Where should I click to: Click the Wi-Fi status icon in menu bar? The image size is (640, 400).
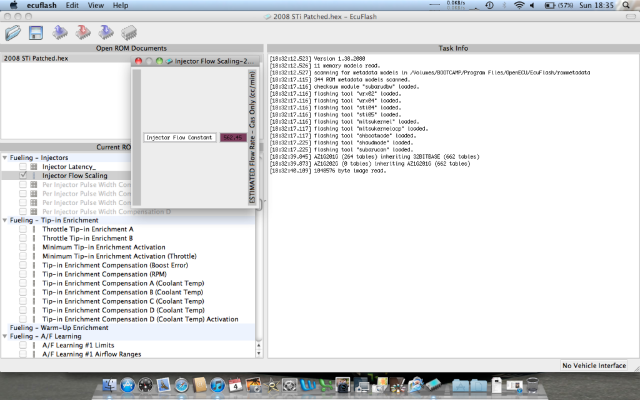(x=519, y=5)
